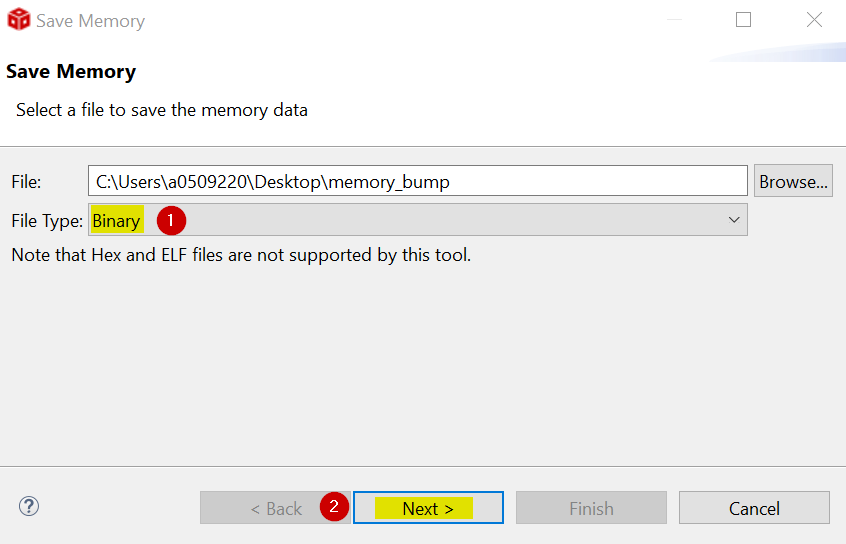Click the disabled < Back button
Screen dimensions: 846x544
pyautogui.click(x=276, y=508)
